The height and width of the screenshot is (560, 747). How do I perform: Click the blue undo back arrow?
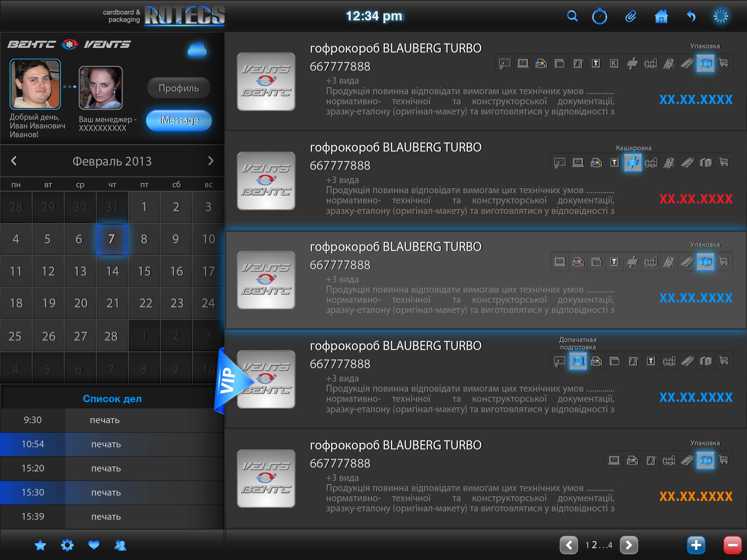[691, 16]
